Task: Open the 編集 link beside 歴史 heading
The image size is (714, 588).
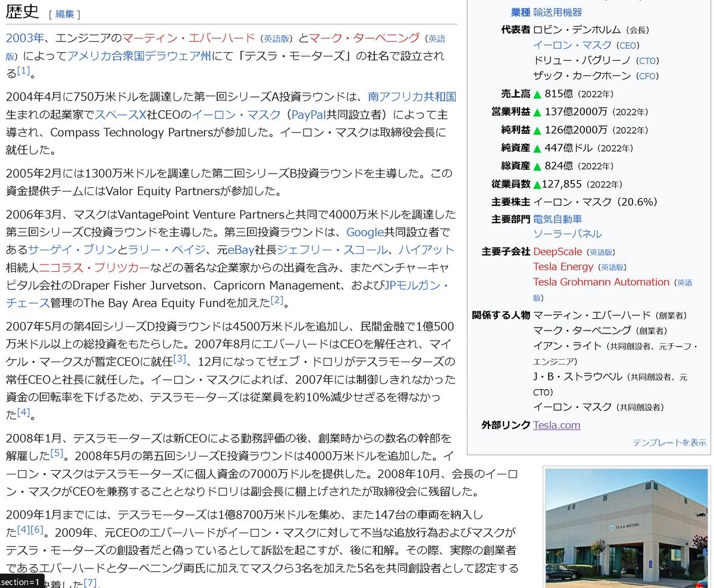Action: click(65, 14)
